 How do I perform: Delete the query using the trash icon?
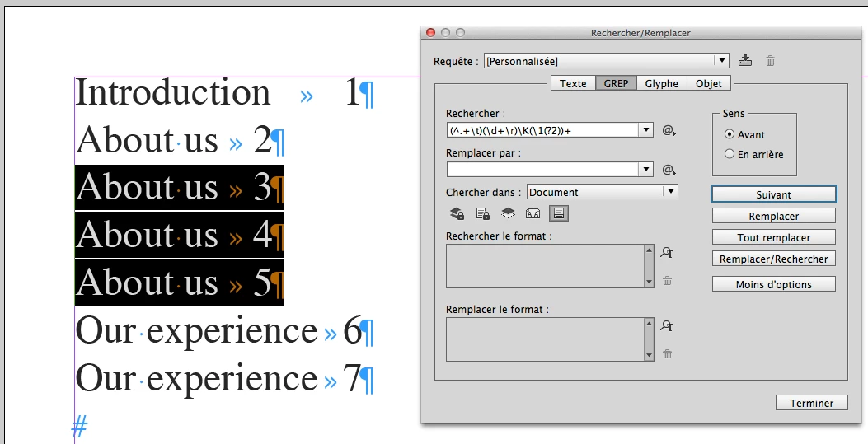tap(770, 61)
